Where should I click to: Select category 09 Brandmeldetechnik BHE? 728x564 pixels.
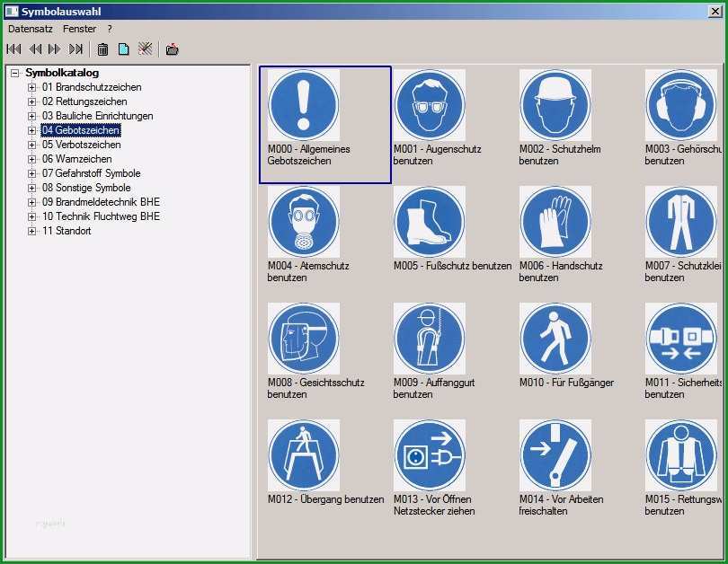coord(102,202)
